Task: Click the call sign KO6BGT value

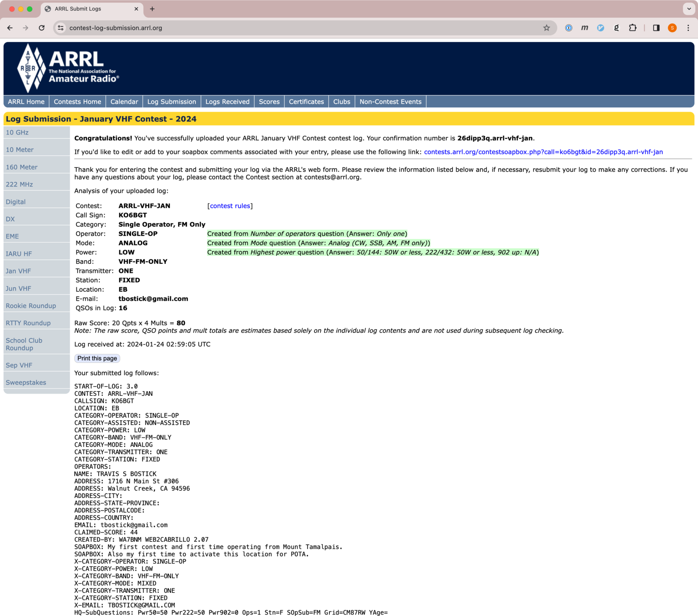Action: coord(133,215)
